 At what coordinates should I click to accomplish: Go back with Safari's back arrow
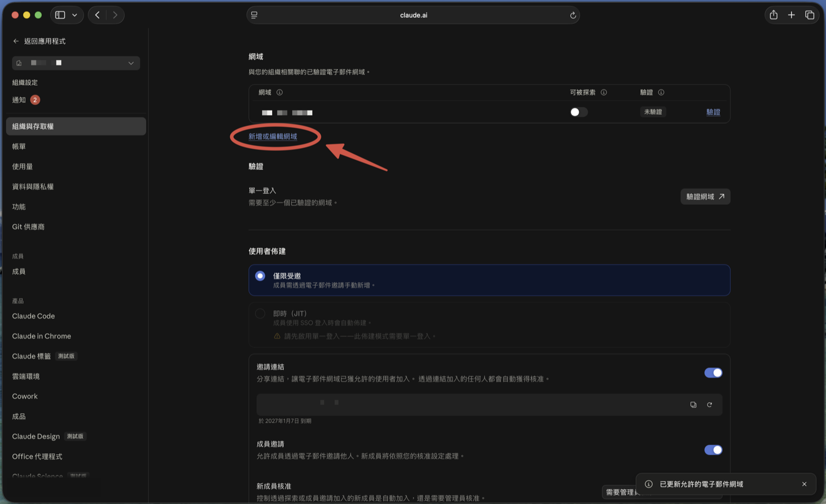[x=97, y=15]
